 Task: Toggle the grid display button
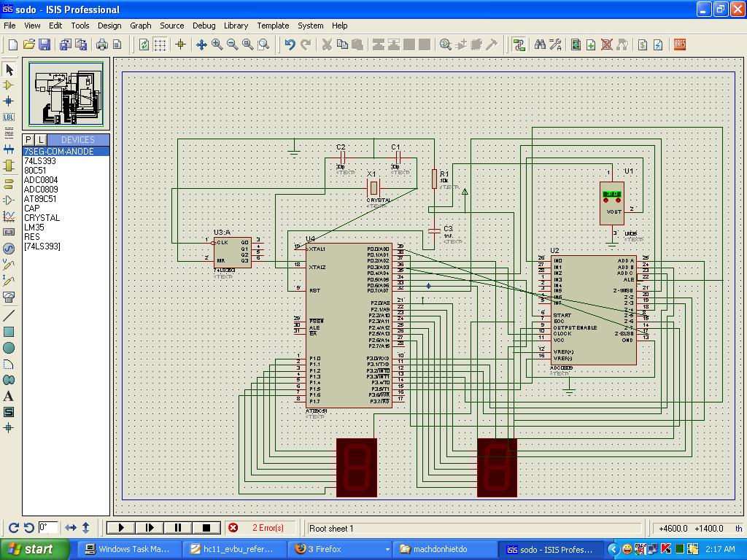point(160,44)
